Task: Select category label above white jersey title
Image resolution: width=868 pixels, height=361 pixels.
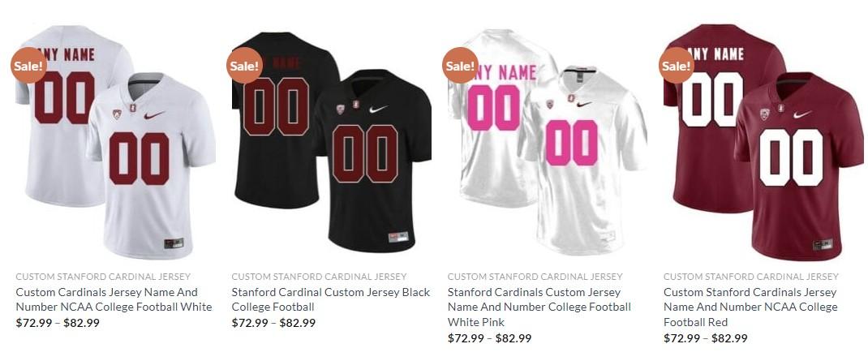Action: (103, 277)
